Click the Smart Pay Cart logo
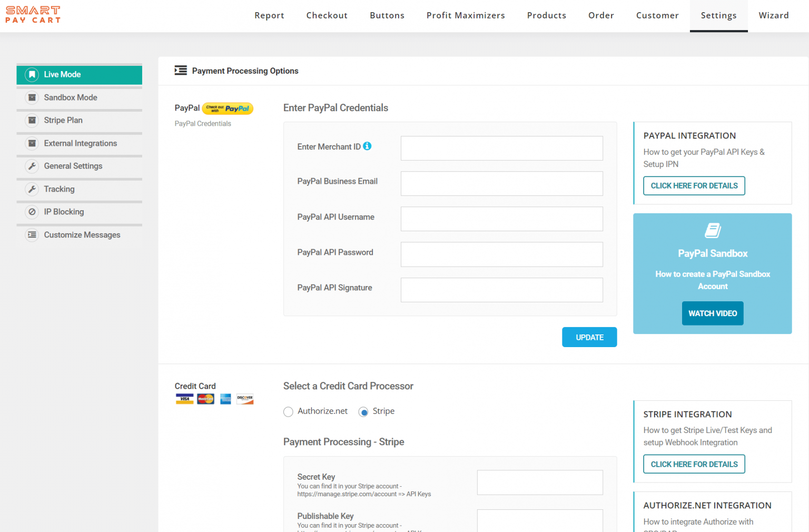The width and height of the screenshot is (809, 532). point(33,14)
